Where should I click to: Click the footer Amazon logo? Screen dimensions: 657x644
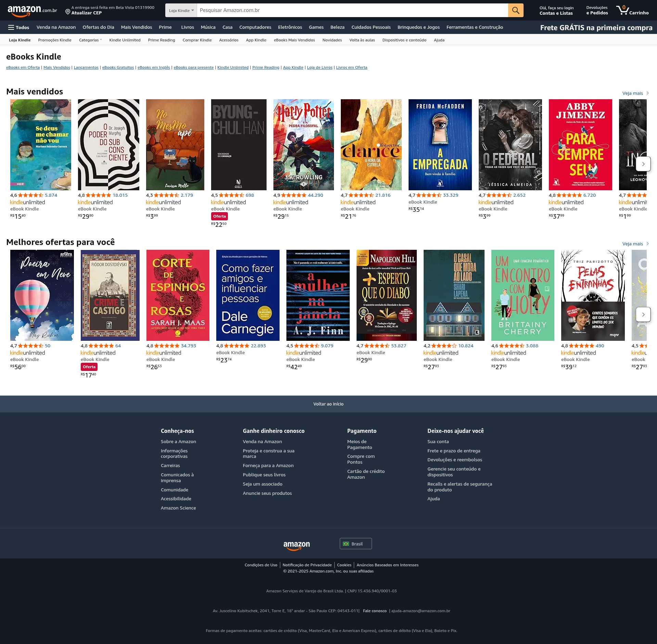coord(297,545)
